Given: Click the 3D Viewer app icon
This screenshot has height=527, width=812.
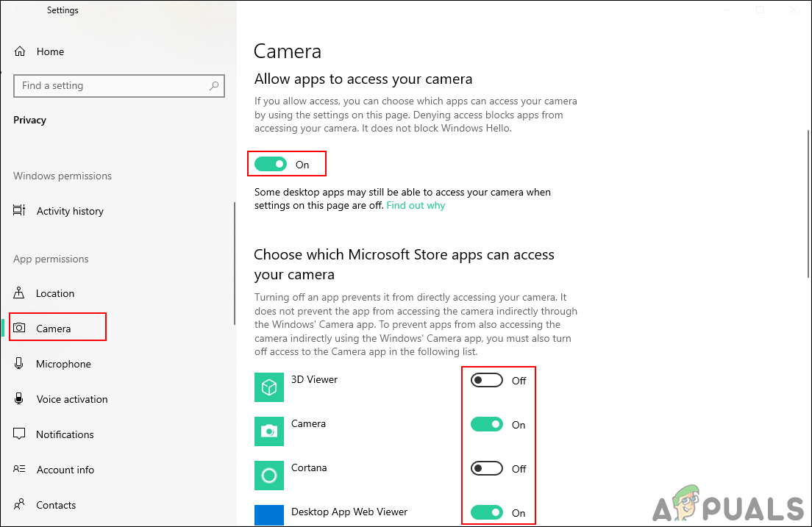Looking at the screenshot, I should tap(268, 387).
